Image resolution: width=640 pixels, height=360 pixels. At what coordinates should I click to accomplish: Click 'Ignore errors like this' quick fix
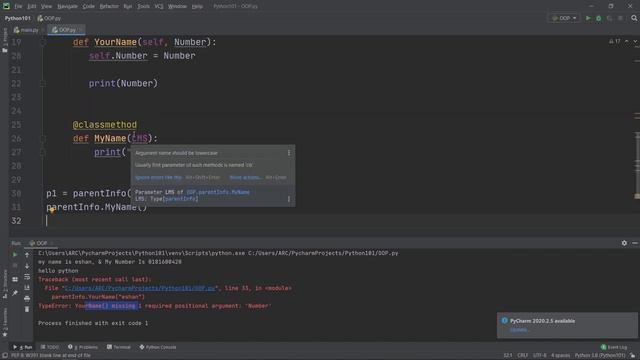tap(158, 178)
